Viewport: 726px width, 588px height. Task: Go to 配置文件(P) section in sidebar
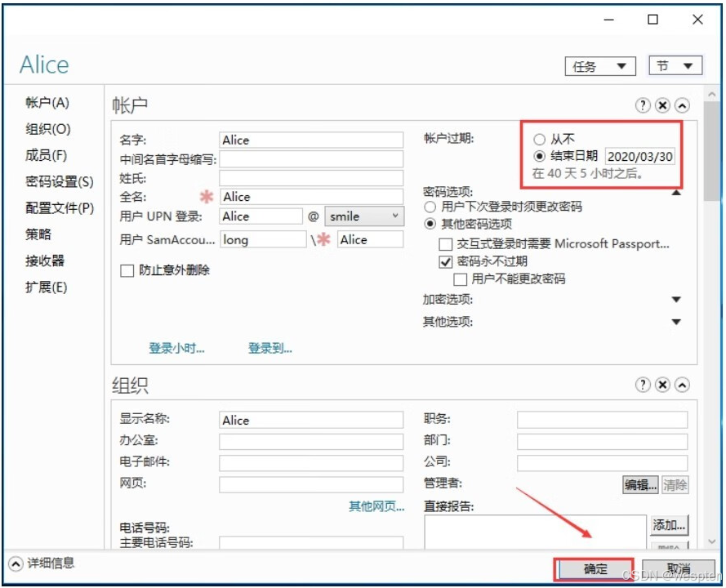pos(60,208)
